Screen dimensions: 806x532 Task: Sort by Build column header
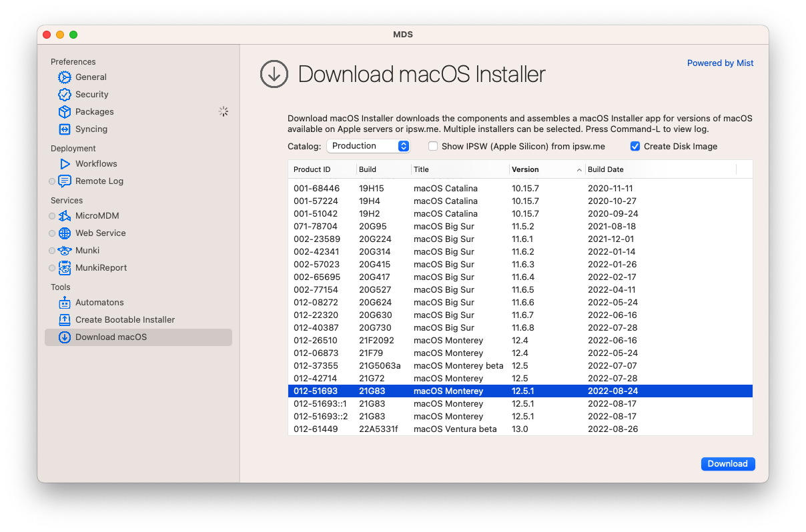point(384,169)
